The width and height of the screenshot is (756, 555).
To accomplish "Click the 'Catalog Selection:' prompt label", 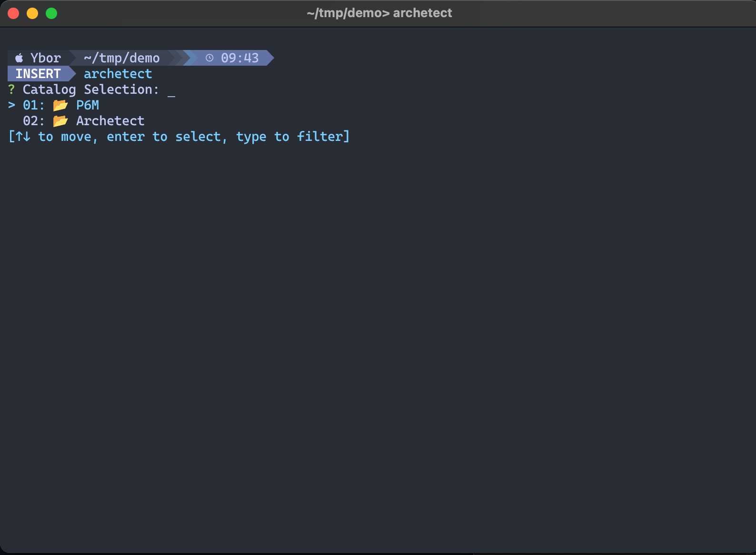I will tap(90, 89).
